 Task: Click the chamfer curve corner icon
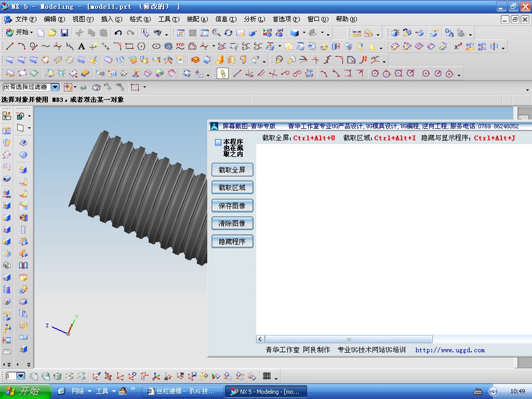[x=117, y=46]
